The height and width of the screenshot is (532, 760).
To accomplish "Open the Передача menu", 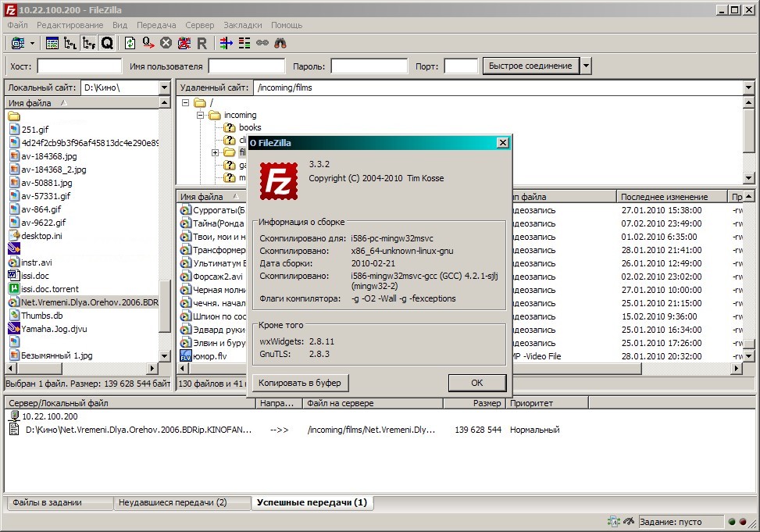I will coord(156,25).
